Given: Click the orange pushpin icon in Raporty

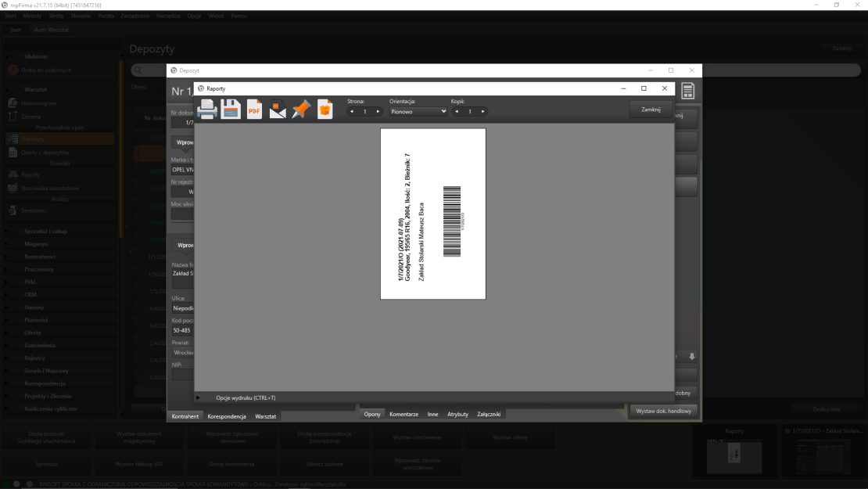Looking at the screenshot, I should 301,109.
